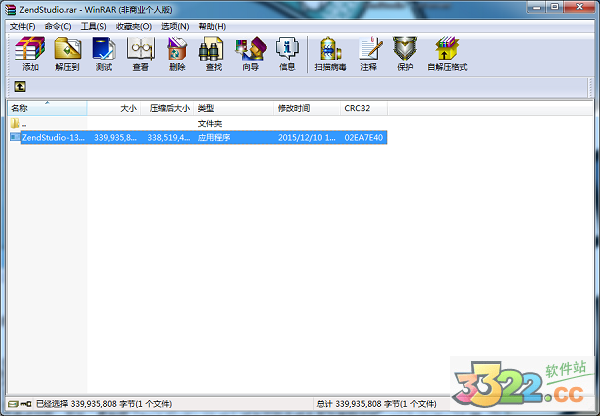
Task: Open the File (文件) menu
Action: [x=23, y=26]
